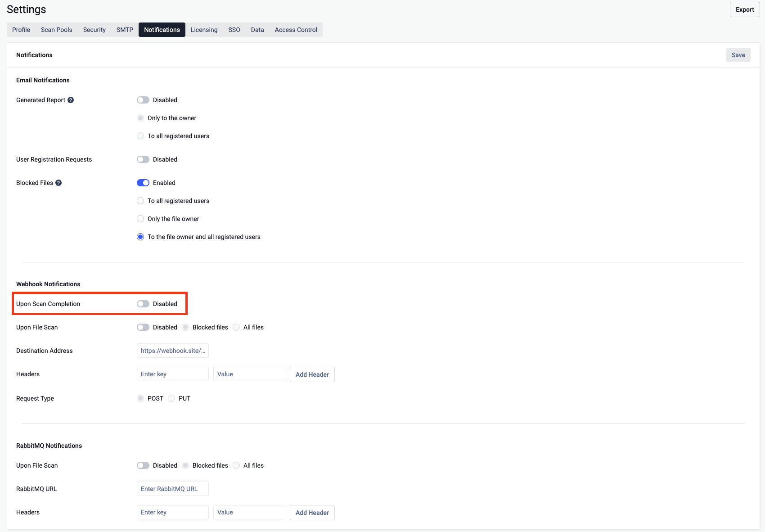This screenshot has width=765, height=532.
Task: Focus the Webhook header key field
Action: coord(173,374)
